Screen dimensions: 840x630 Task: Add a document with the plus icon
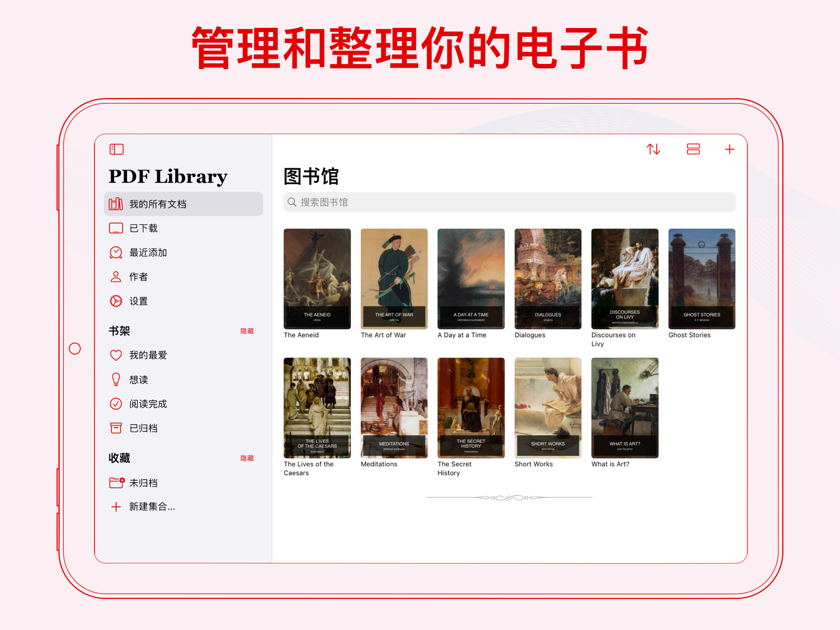pos(729,149)
